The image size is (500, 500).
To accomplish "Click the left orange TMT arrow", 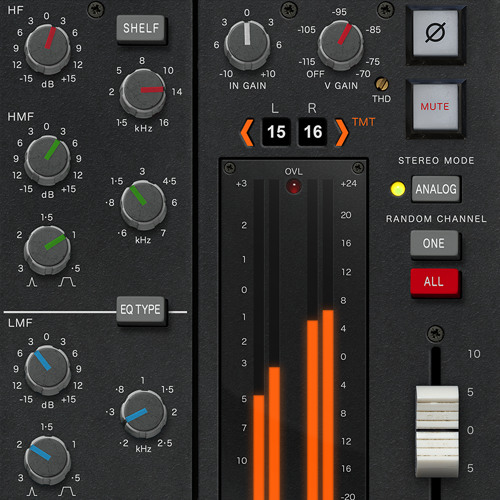I will pos(247,133).
